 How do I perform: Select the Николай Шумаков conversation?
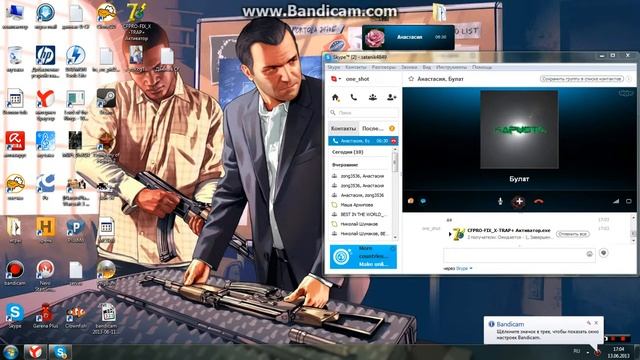359,224
